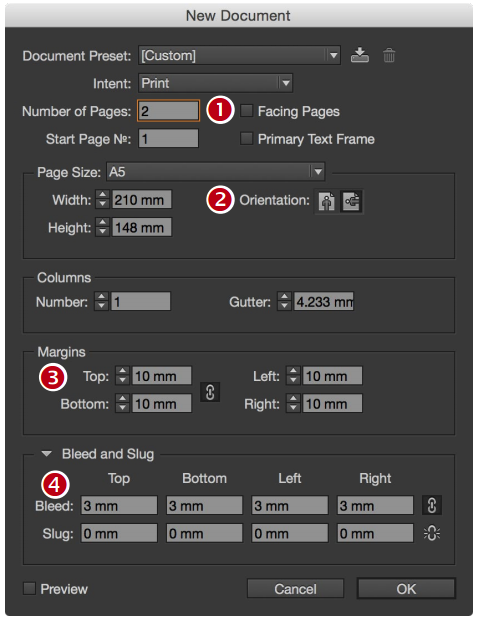Enable the Primary Text Frame checkbox

(246, 139)
